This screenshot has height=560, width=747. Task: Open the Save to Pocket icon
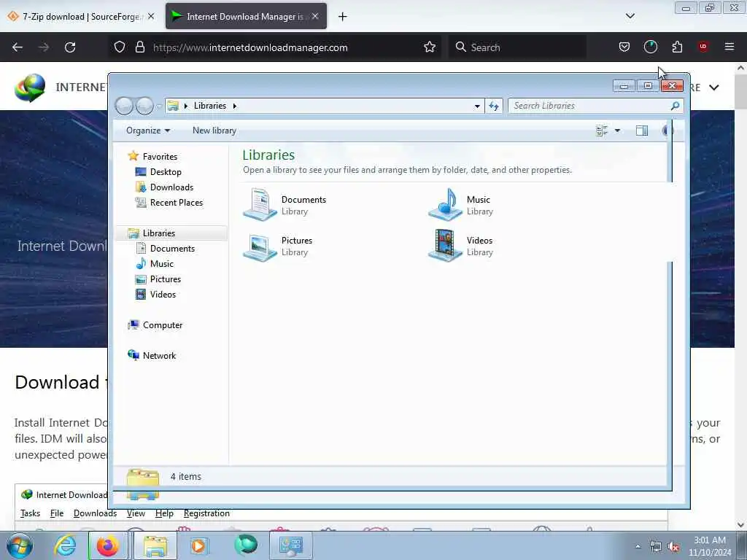624,47
